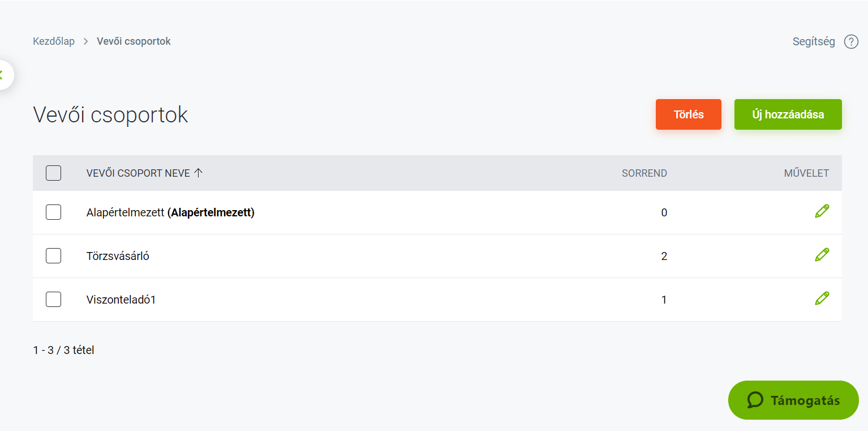Tick the select-all checkbox in header

tap(53, 173)
